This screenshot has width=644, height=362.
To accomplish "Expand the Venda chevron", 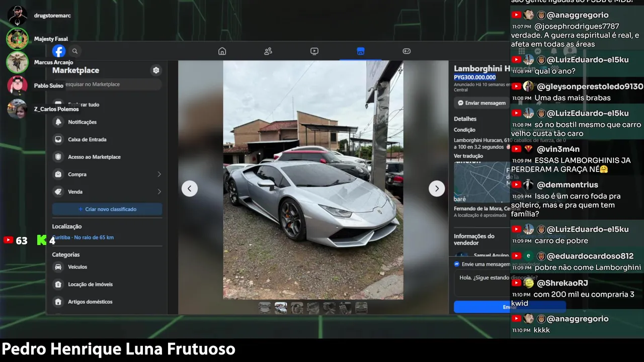I will point(159,192).
